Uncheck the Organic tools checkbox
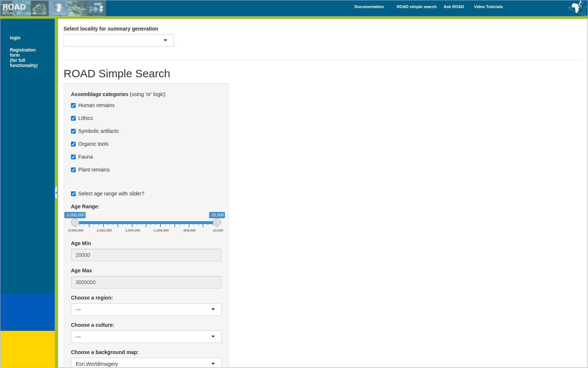Screen dimensions: 588x368 click(73, 144)
